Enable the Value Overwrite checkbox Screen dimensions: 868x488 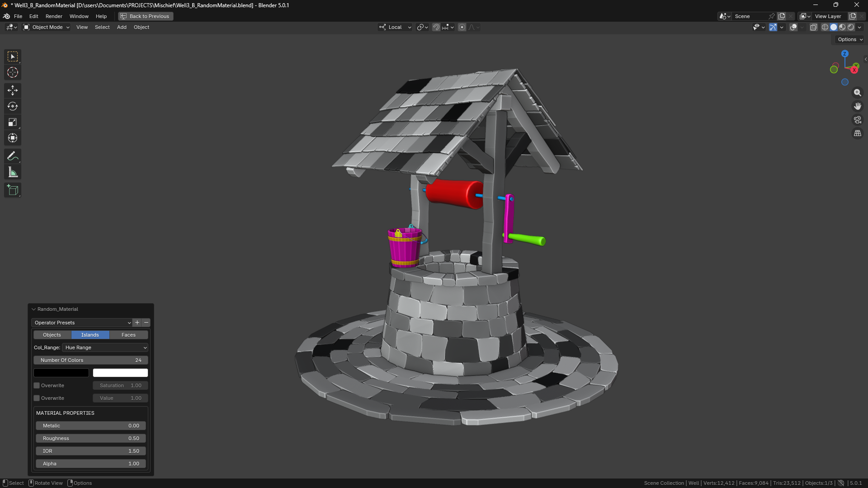pyautogui.click(x=37, y=398)
